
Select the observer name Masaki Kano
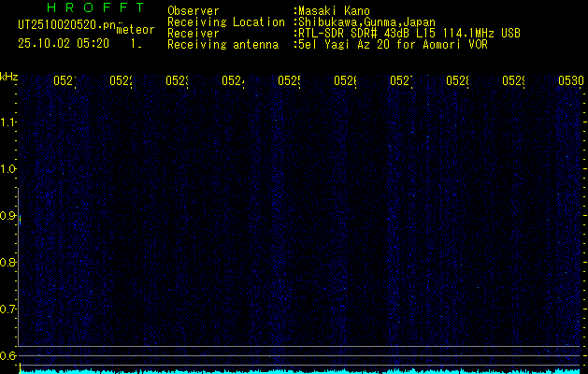[x=334, y=11]
